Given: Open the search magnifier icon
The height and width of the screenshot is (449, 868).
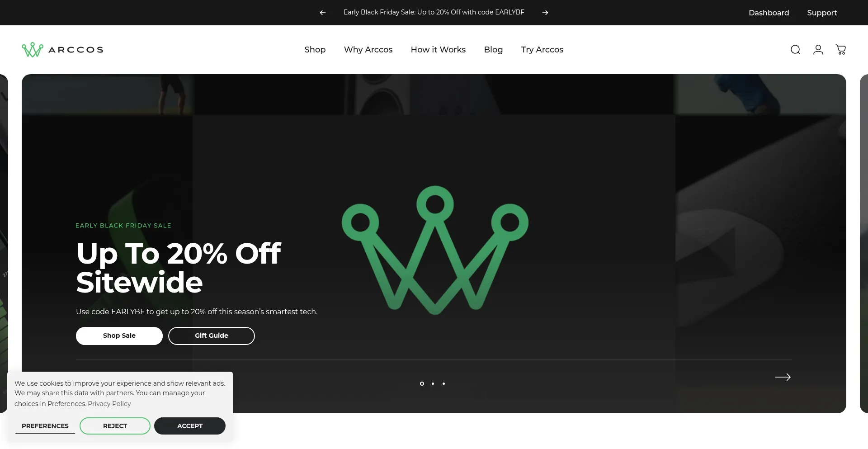Looking at the screenshot, I should 795,50.
